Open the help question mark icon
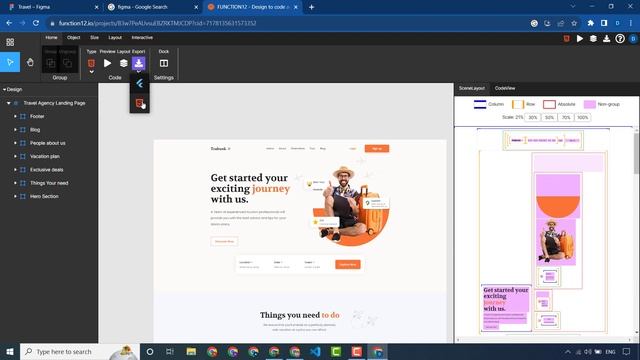Screen dimensions: 640x360 click(x=620, y=38)
